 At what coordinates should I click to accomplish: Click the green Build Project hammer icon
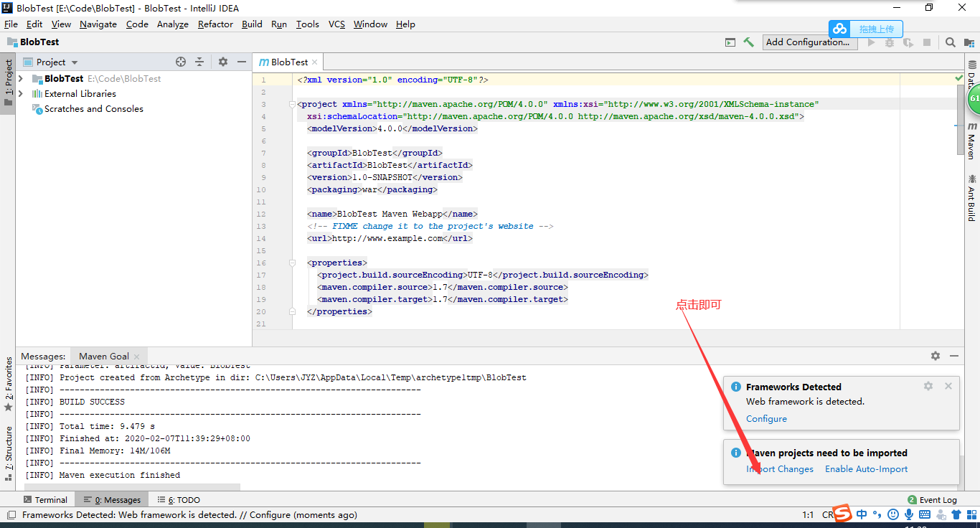[748, 42]
